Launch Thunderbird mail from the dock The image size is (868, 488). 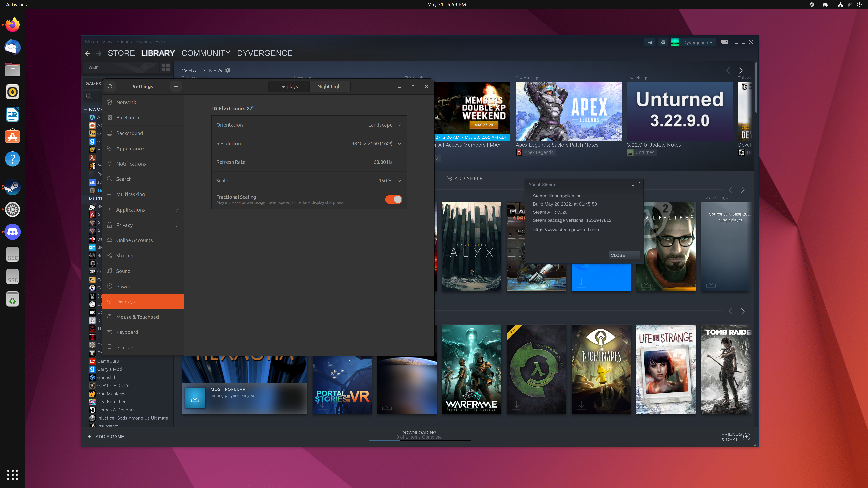(x=13, y=47)
